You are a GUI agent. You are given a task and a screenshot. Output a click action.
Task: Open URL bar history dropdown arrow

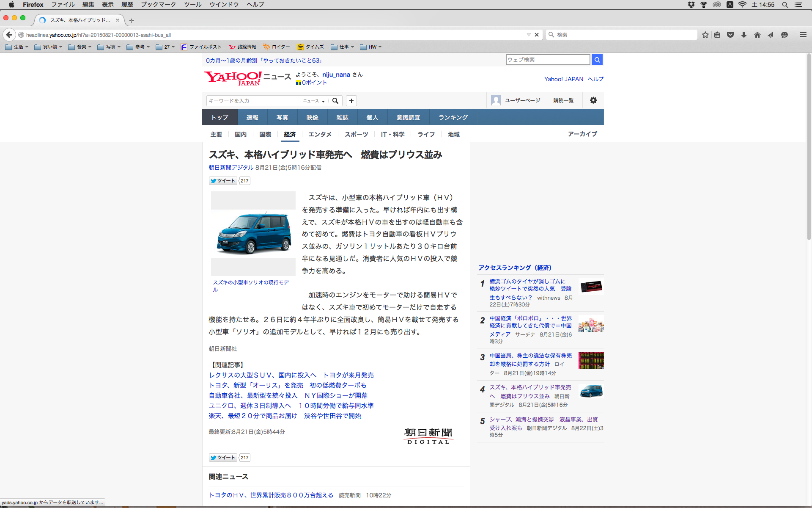click(x=529, y=35)
